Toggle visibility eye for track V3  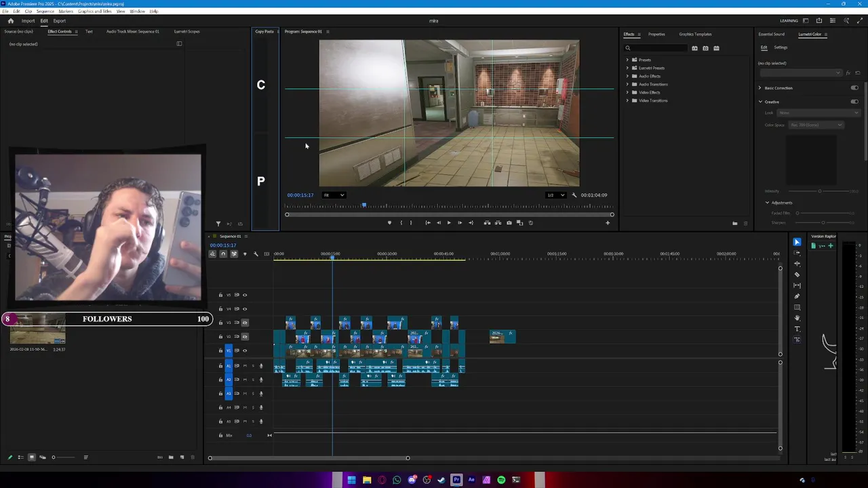coord(245,323)
